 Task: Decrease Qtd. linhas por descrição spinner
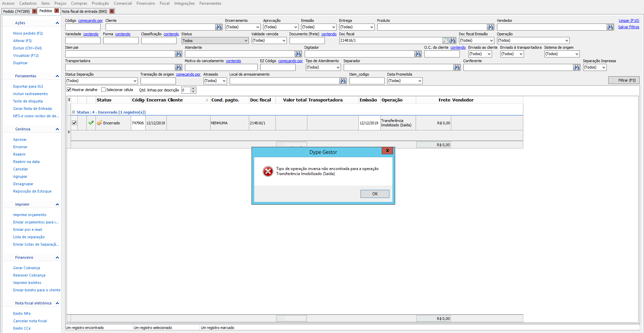[x=193, y=92]
